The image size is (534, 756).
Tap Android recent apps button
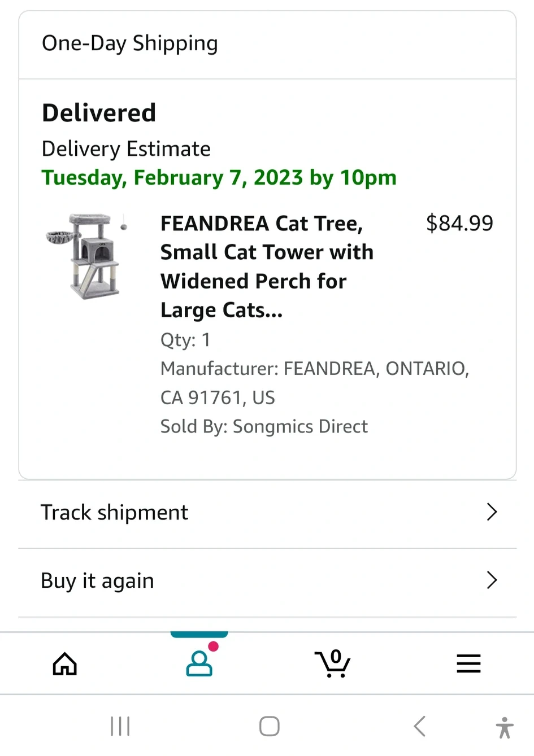tap(120, 726)
